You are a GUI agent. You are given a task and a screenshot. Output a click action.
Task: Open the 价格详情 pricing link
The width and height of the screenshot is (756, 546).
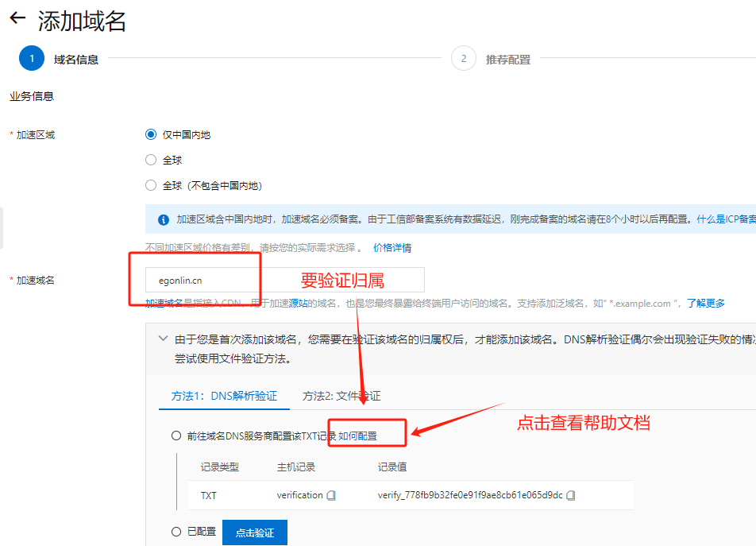pos(392,248)
